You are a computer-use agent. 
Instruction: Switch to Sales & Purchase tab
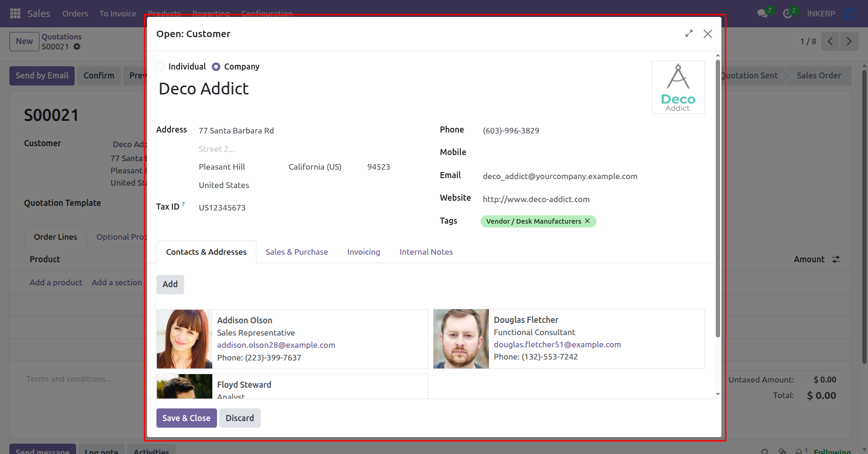(x=297, y=252)
